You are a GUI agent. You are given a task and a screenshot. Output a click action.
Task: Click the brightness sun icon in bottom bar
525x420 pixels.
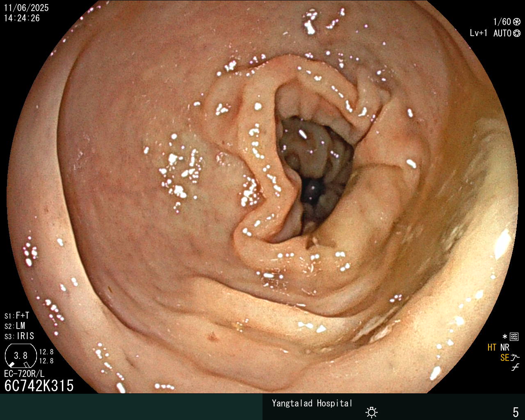point(372,412)
